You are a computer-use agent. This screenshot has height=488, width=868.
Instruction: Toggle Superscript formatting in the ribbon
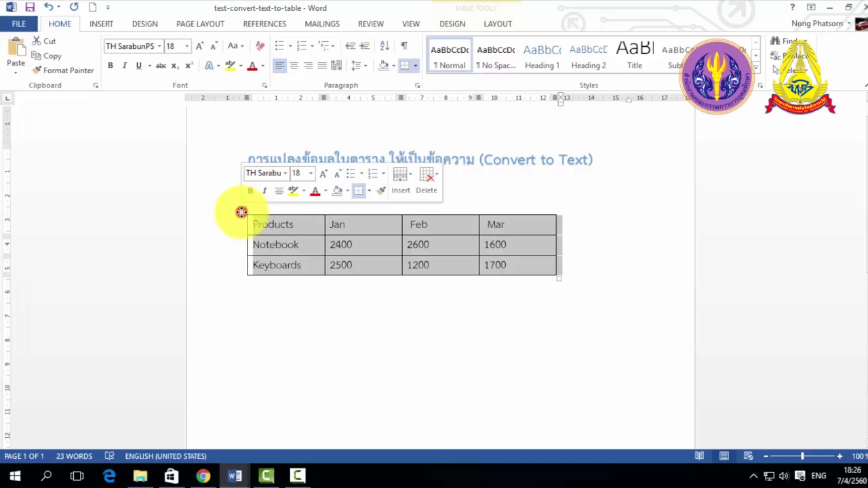(x=189, y=66)
